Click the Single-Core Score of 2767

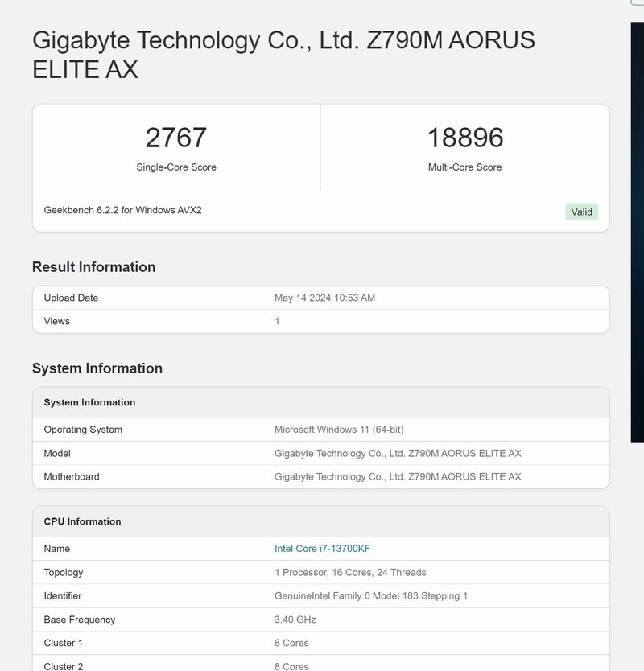pyautogui.click(x=176, y=138)
